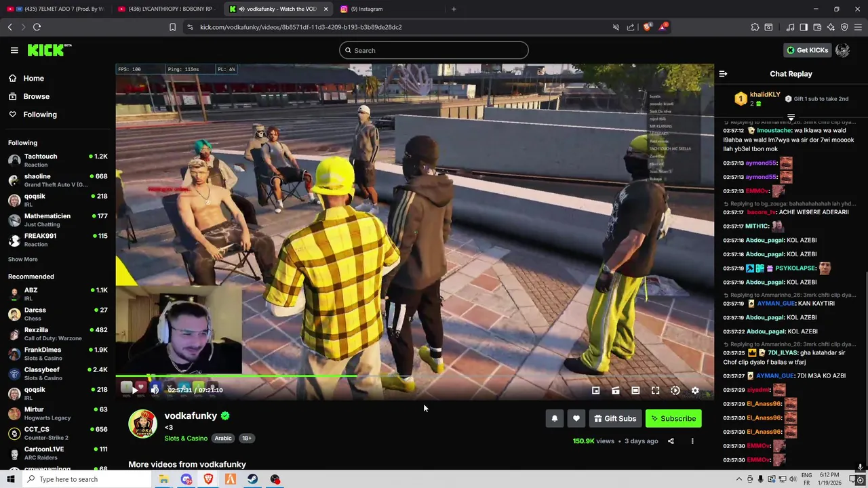This screenshot has height=488, width=868.
Task: Toggle channel notifications bell
Action: pos(554,418)
